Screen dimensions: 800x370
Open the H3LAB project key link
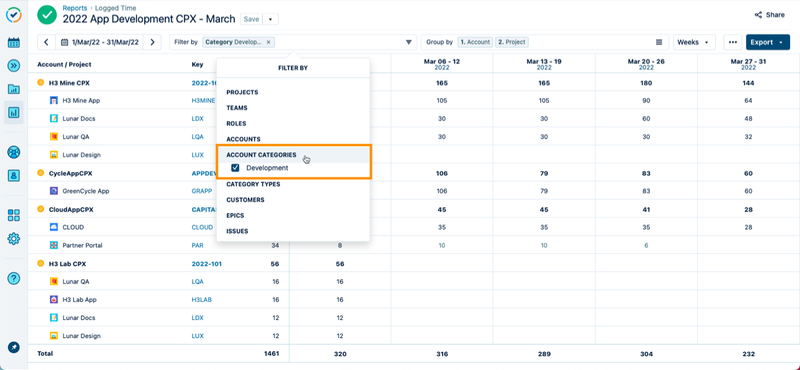(202, 300)
